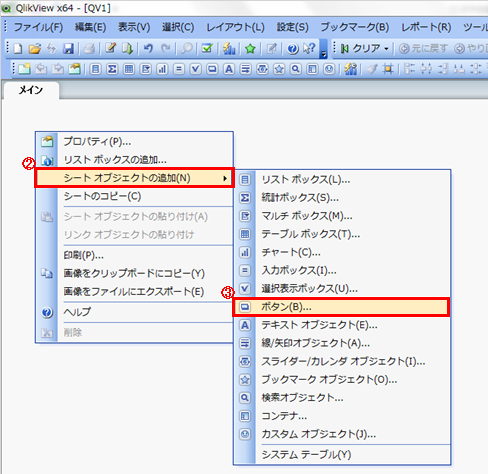
Task: Click the Create Multi Box toolbar icon
Action: pos(145,69)
